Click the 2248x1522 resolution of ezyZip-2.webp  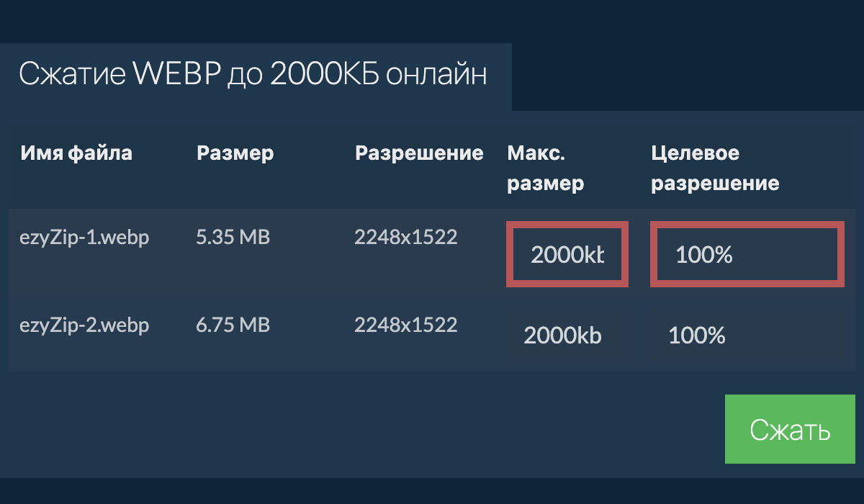(405, 325)
